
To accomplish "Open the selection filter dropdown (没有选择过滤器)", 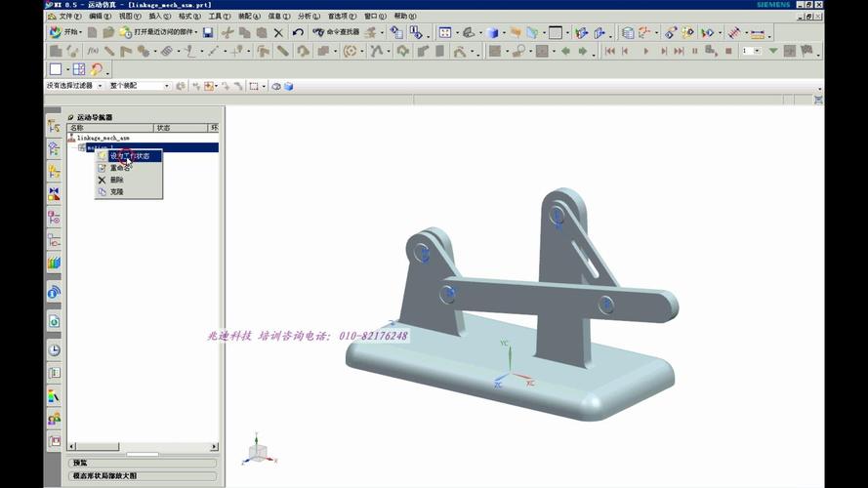I will pyautogui.click(x=100, y=86).
